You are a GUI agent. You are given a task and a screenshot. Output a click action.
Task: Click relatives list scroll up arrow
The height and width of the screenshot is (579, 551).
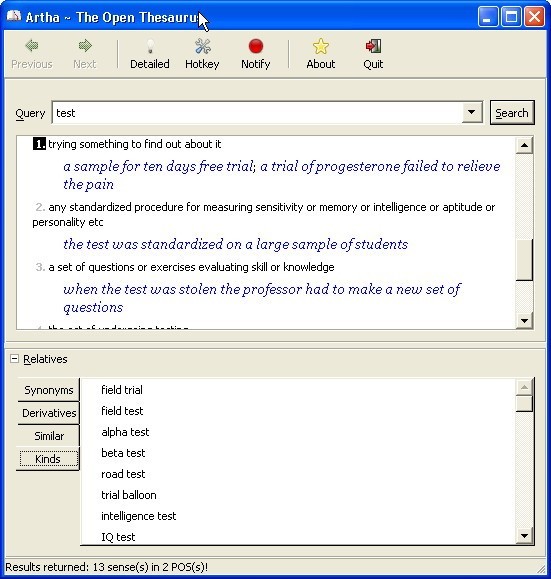coord(524,387)
